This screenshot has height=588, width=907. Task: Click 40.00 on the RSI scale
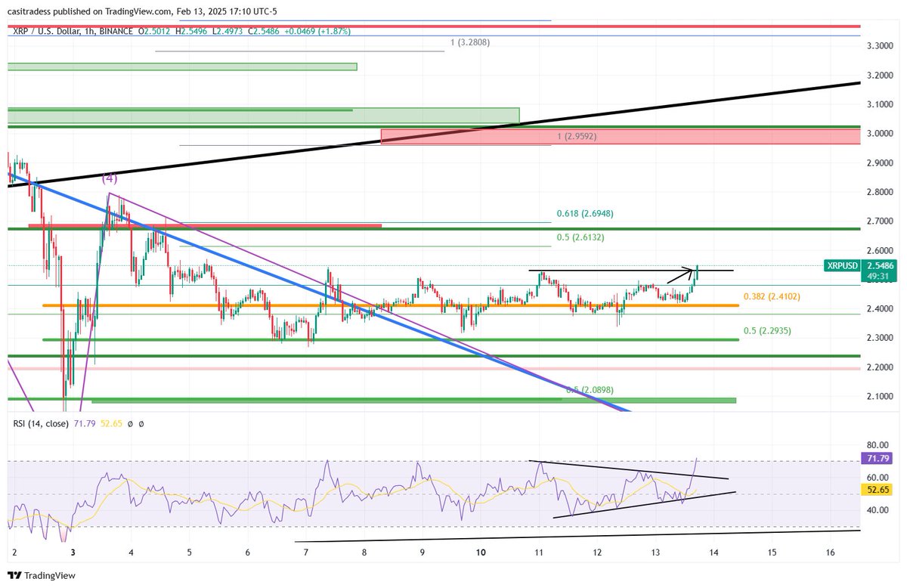click(x=876, y=510)
